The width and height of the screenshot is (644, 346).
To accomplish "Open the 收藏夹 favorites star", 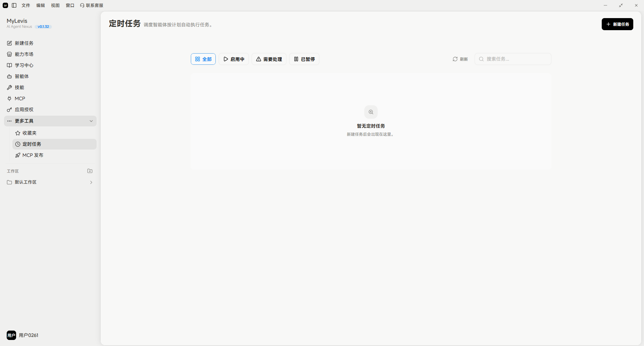I will click(54, 133).
